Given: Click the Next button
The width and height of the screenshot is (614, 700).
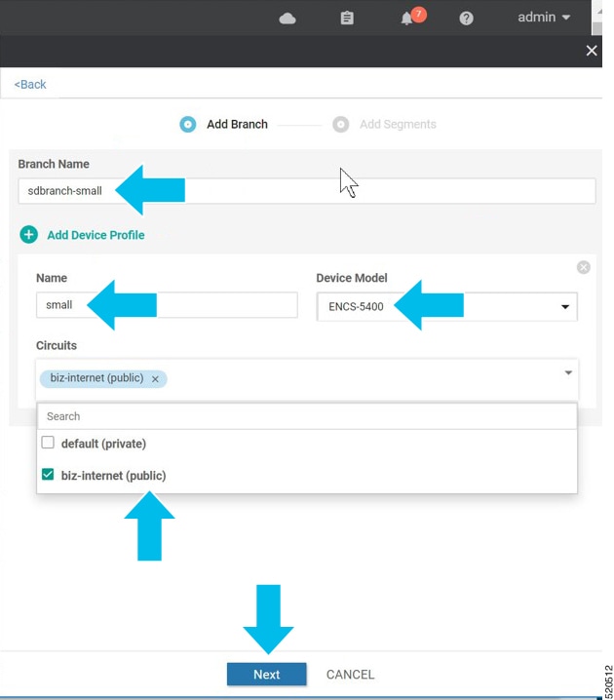Looking at the screenshot, I should click(x=266, y=674).
